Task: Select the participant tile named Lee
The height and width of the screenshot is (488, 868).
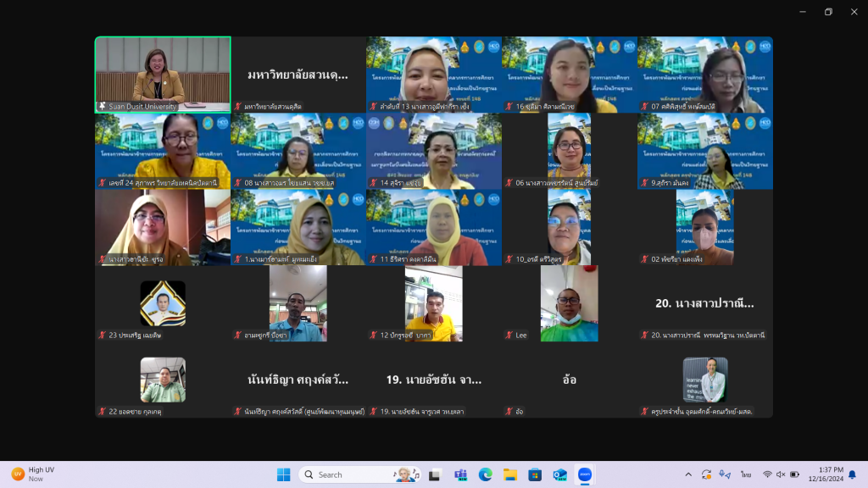Action: click(569, 303)
